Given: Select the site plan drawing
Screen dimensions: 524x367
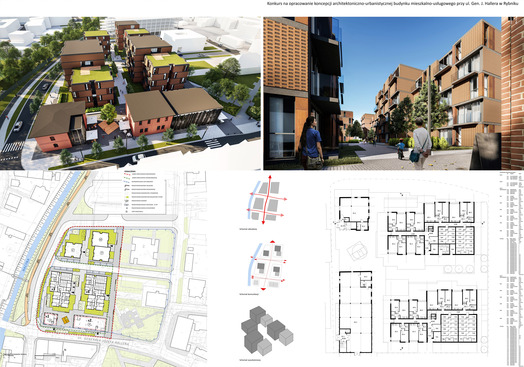Looking at the screenshot, I should (x=103, y=269).
